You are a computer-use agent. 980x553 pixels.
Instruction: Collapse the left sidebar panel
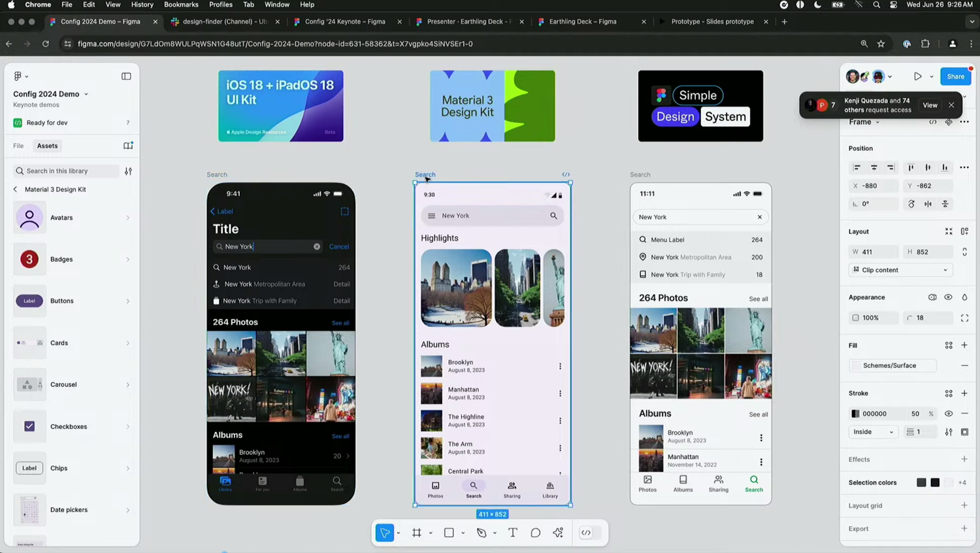click(126, 76)
